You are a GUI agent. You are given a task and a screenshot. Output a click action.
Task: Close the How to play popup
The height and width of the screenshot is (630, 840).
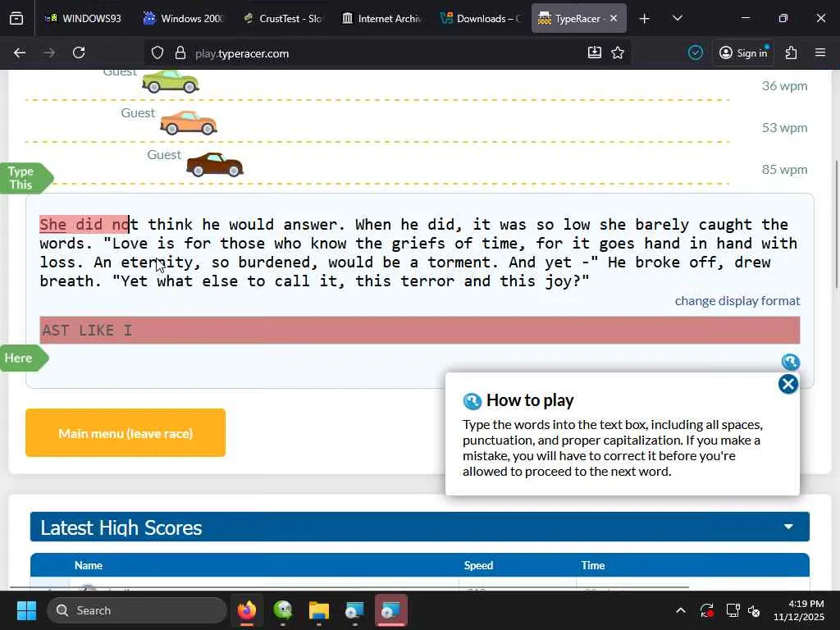tap(788, 384)
